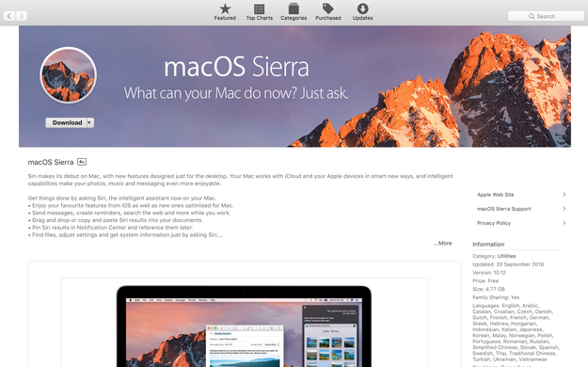Open the Purchased tag icon
The image size is (588, 367).
327,8
